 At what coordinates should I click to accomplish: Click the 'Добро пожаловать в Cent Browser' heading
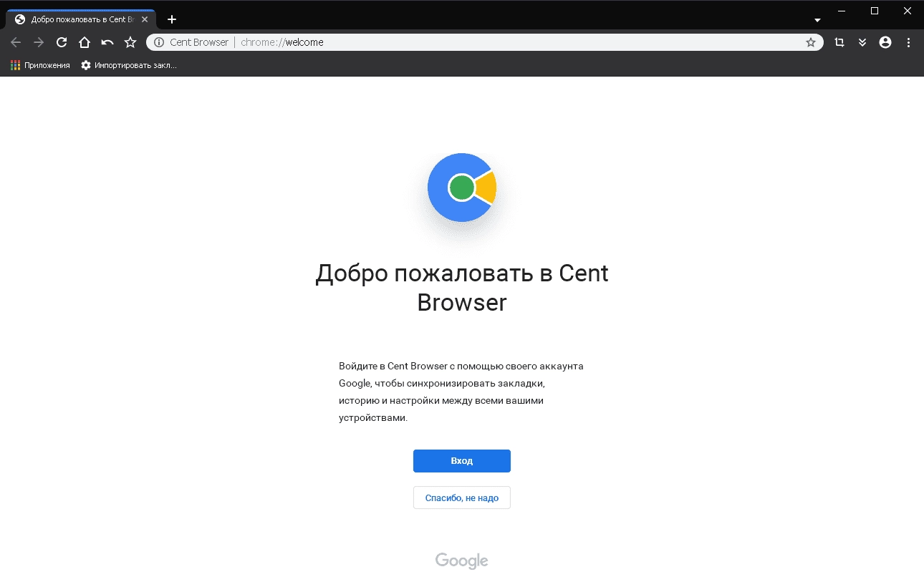coord(462,288)
